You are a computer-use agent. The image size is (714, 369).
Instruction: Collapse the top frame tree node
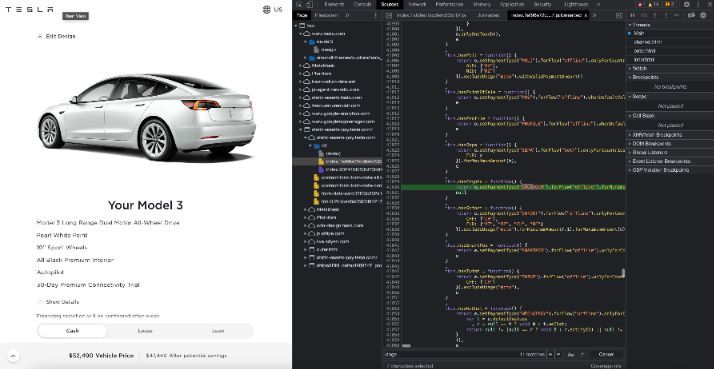(297, 26)
